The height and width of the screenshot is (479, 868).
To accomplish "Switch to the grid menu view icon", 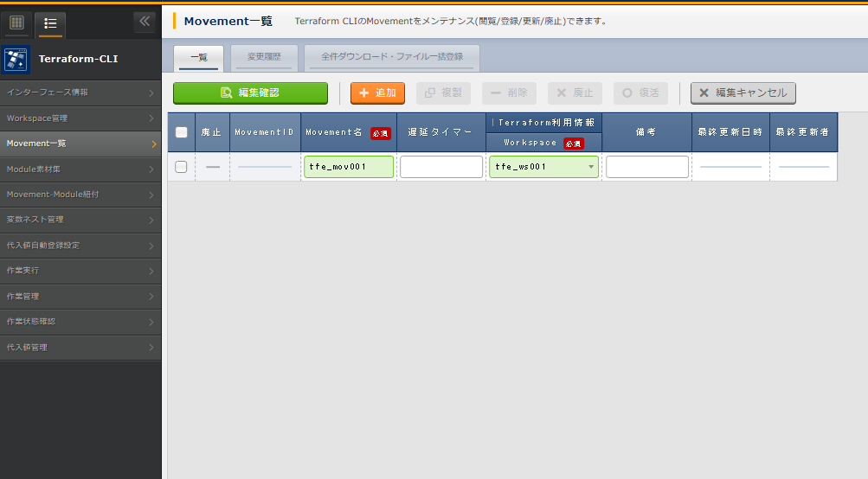I will pos(16,22).
